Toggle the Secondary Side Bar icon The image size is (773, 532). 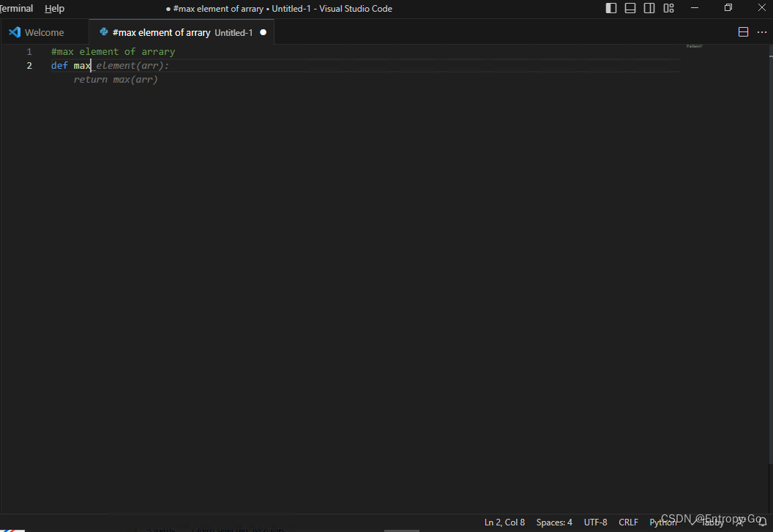tap(649, 7)
